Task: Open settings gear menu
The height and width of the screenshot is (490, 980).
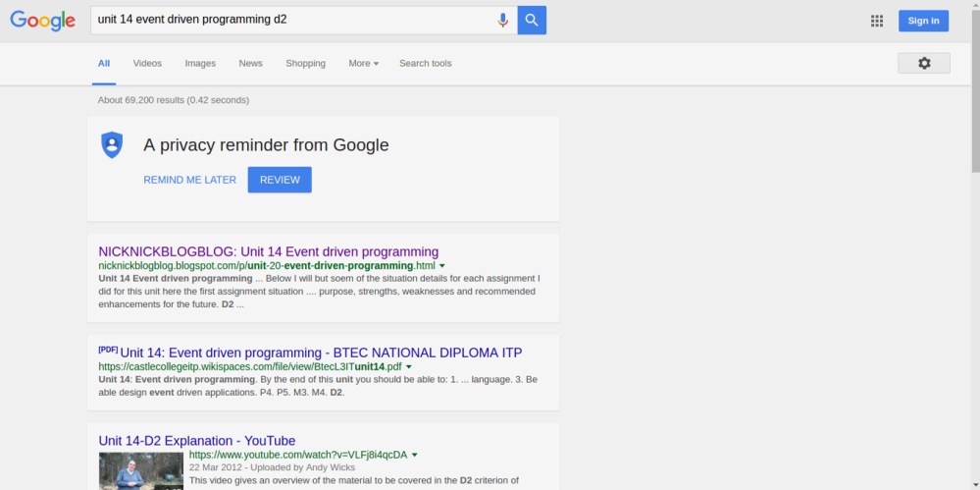Action: [x=923, y=63]
